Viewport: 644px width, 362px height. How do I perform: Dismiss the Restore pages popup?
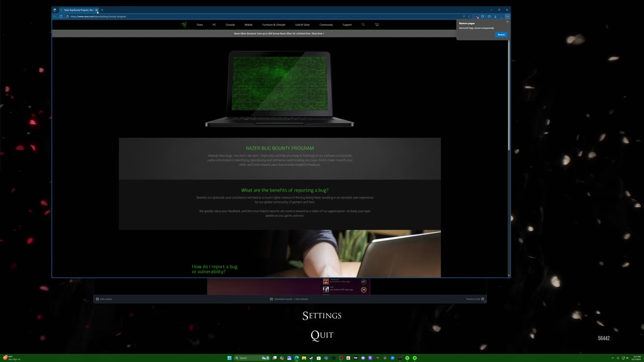pos(507,21)
